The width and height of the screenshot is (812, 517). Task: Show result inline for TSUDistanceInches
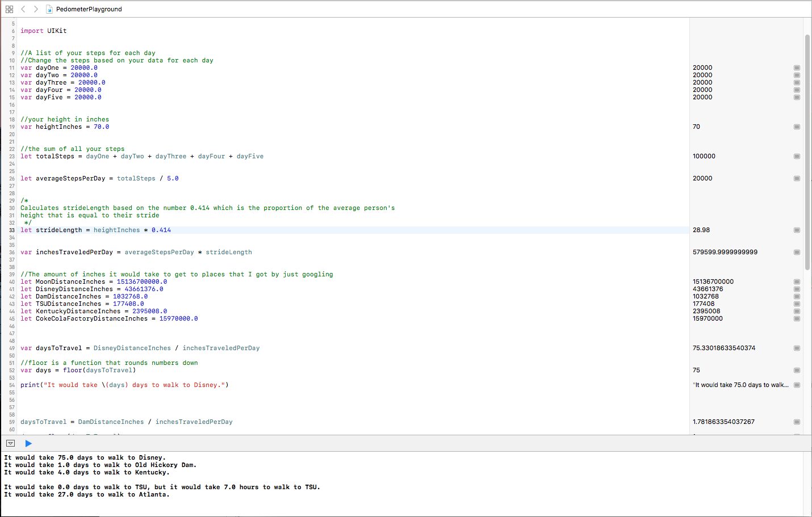[x=797, y=304]
